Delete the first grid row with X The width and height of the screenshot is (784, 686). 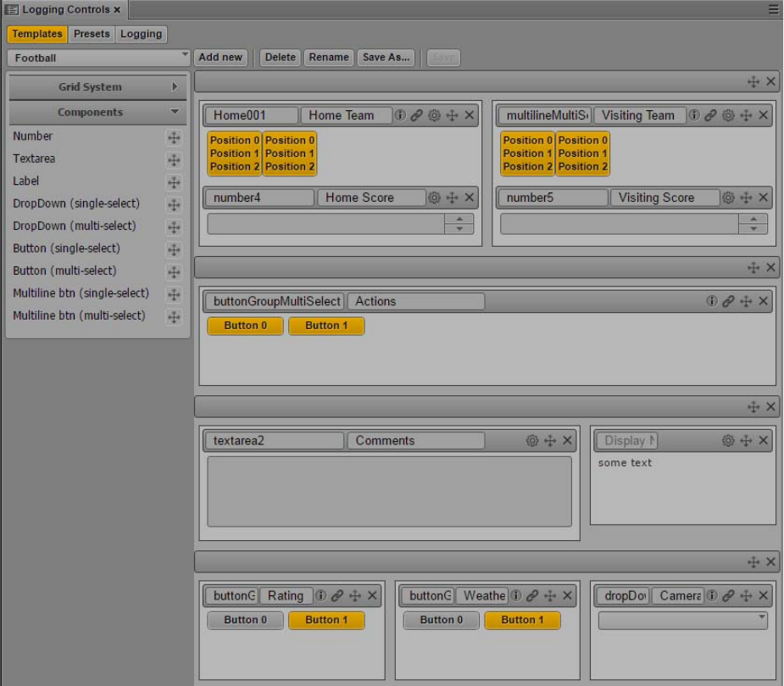770,81
